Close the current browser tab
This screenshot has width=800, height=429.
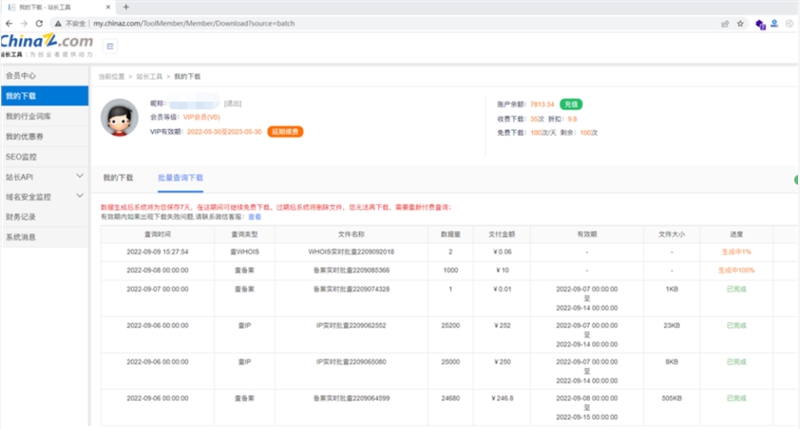point(108,7)
